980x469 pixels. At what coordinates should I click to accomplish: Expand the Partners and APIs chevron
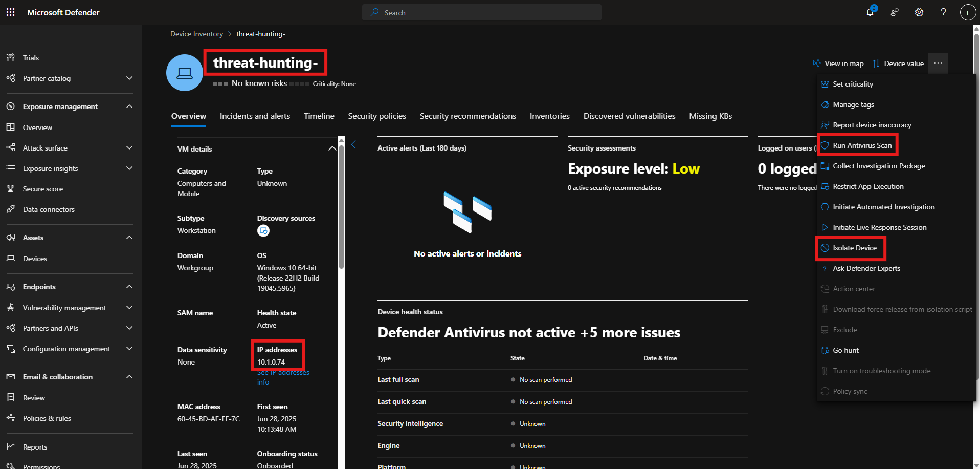[x=129, y=328]
